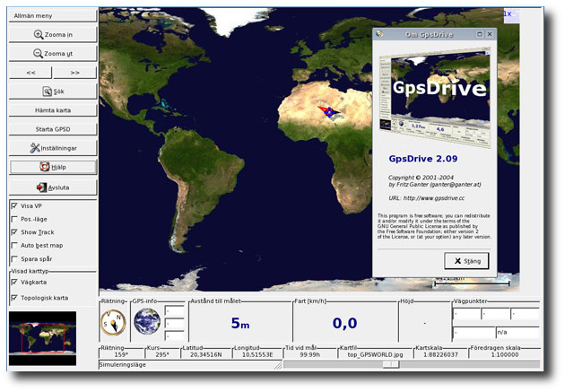Click the tools icon on Inställningar
The width and height of the screenshot is (565, 392).
click(35, 148)
